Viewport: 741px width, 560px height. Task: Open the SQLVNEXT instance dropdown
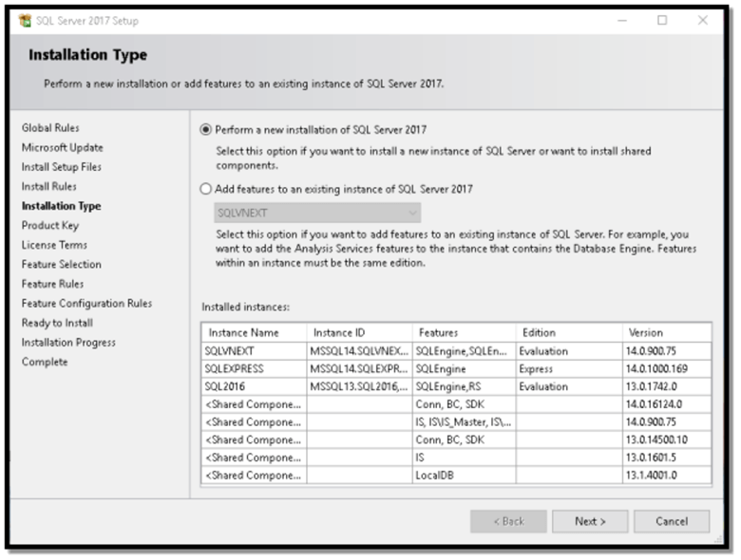[x=317, y=213]
